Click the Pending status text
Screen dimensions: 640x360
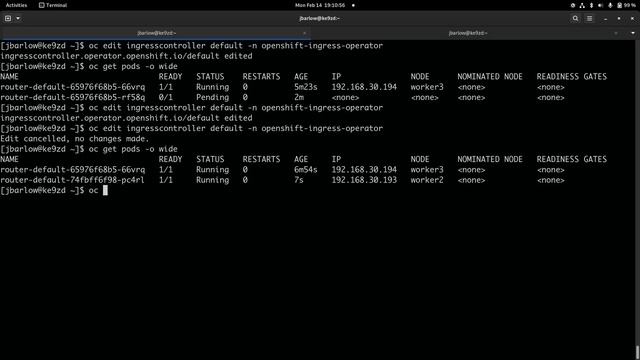click(212, 97)
